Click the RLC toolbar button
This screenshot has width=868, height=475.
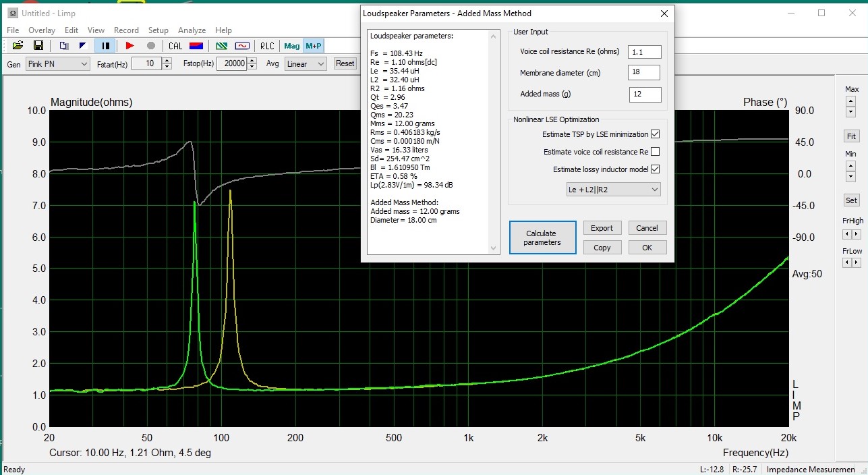point(267,46)
